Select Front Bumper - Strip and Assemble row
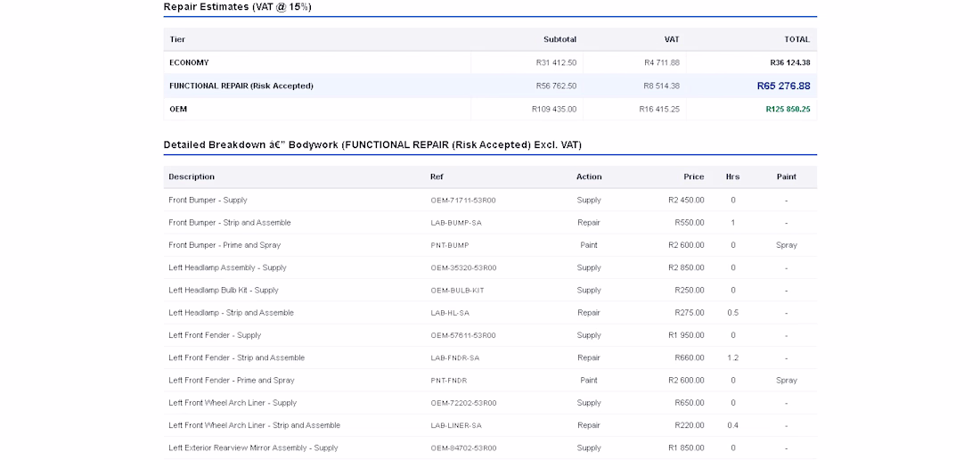 [490, 223]
